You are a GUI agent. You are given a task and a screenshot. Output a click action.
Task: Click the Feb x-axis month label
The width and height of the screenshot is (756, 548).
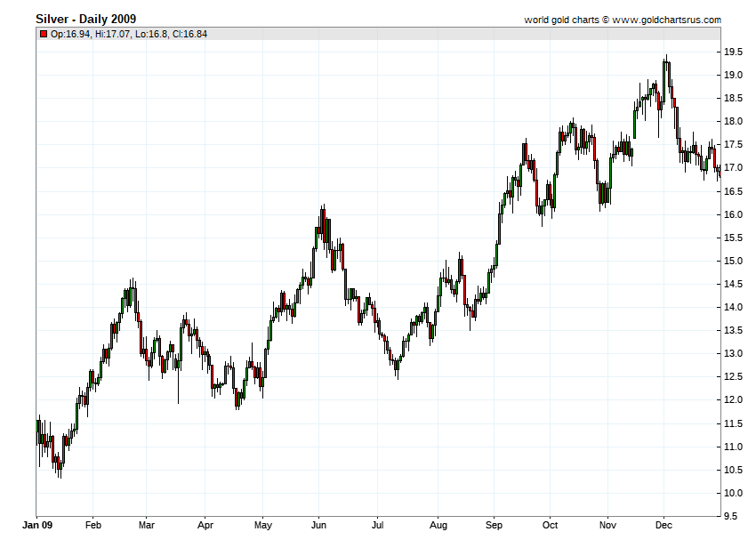click(93, 525)
